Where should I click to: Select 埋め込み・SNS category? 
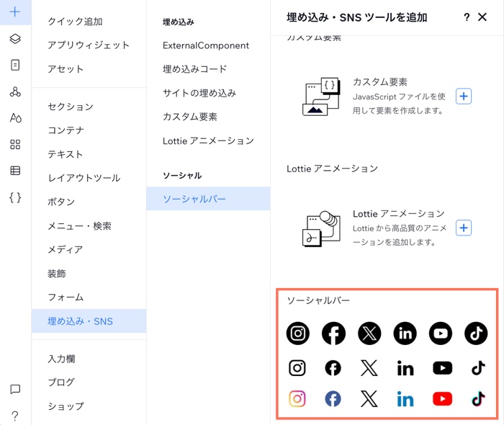pos(89,321)
